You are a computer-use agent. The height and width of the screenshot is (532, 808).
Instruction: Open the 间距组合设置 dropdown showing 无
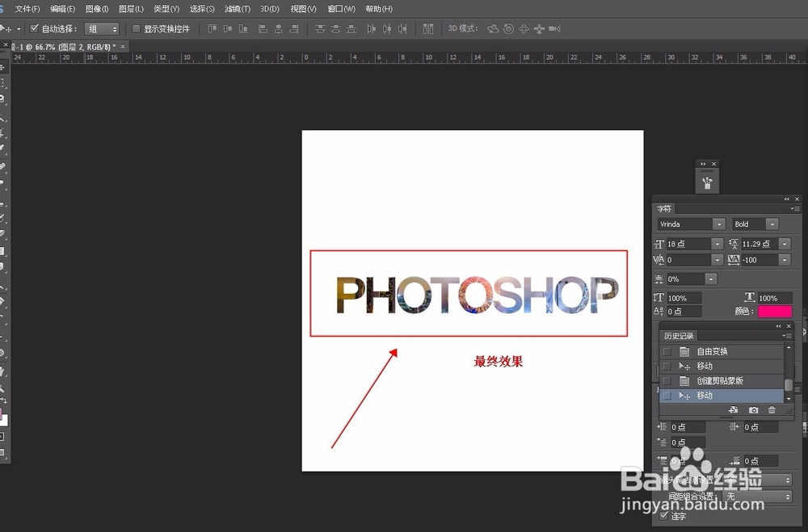[x=757, y=496]
